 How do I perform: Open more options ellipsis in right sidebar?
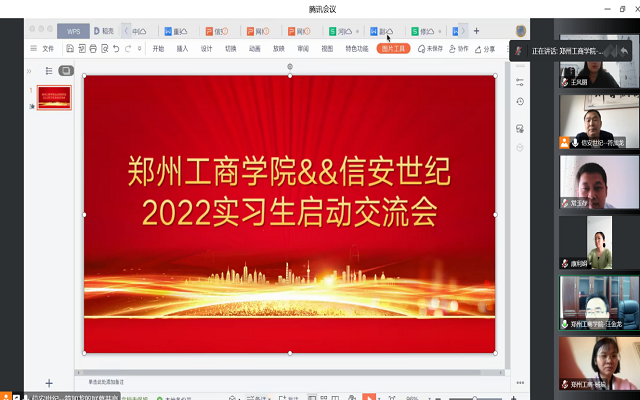pyautogui.click(x=520, y=382)
